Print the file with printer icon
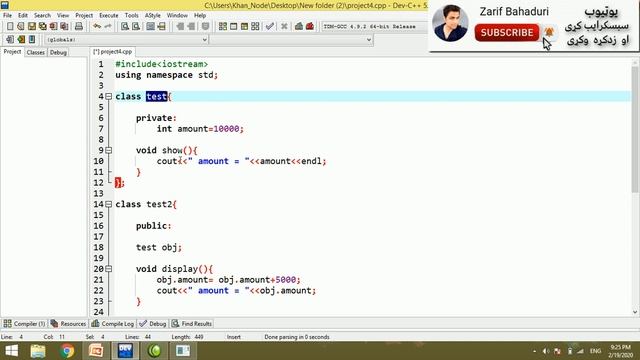Screen dimensions: 640x360 [x=79, y=27]
